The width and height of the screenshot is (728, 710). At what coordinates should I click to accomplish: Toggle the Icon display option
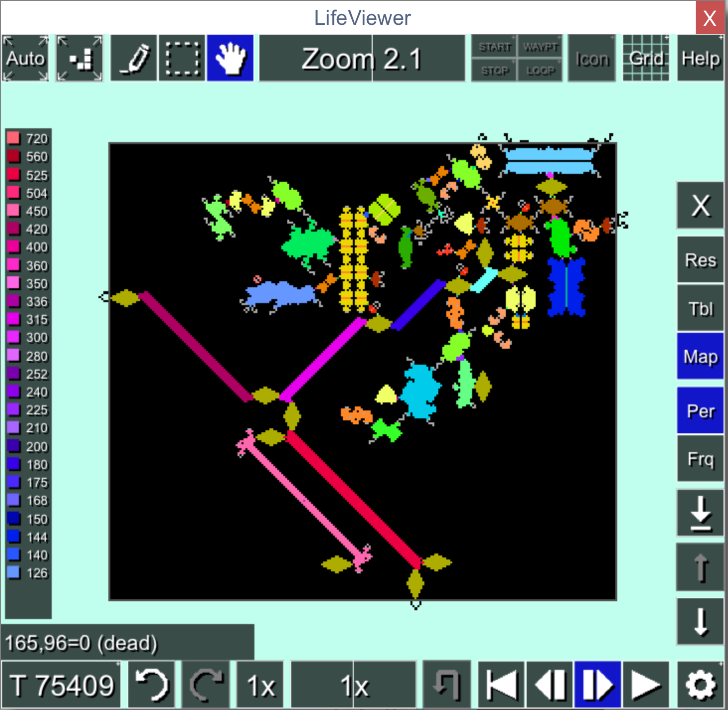[x=592, y=58]
